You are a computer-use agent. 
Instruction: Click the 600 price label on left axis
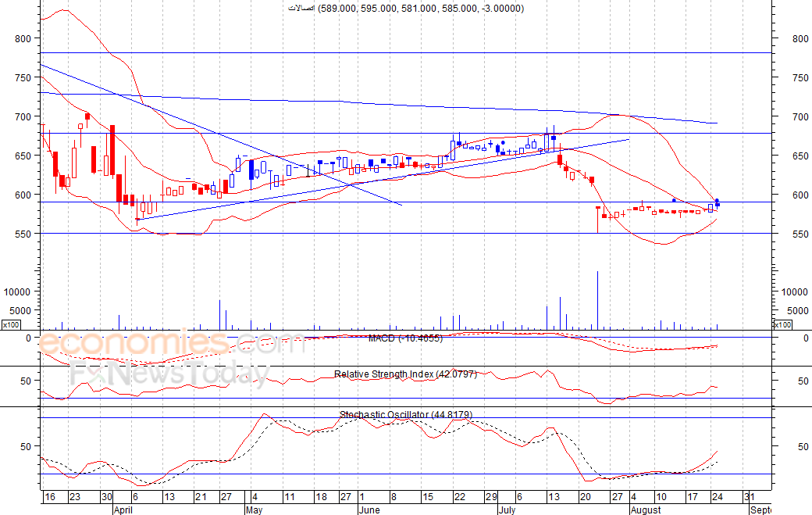[x=23, y=195]
